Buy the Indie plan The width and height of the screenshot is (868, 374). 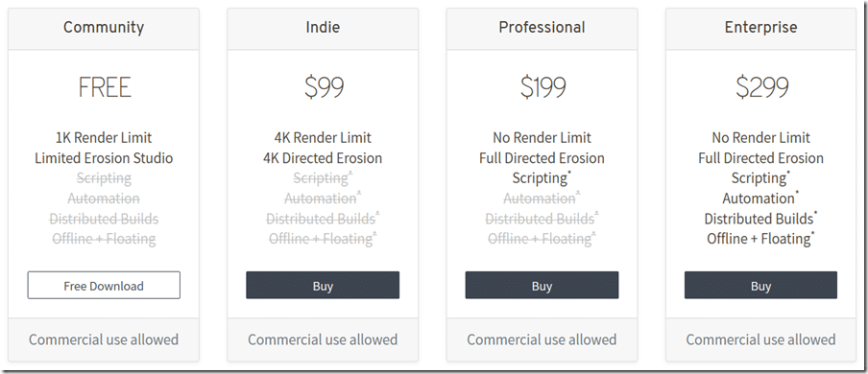(x=323, y=285)
